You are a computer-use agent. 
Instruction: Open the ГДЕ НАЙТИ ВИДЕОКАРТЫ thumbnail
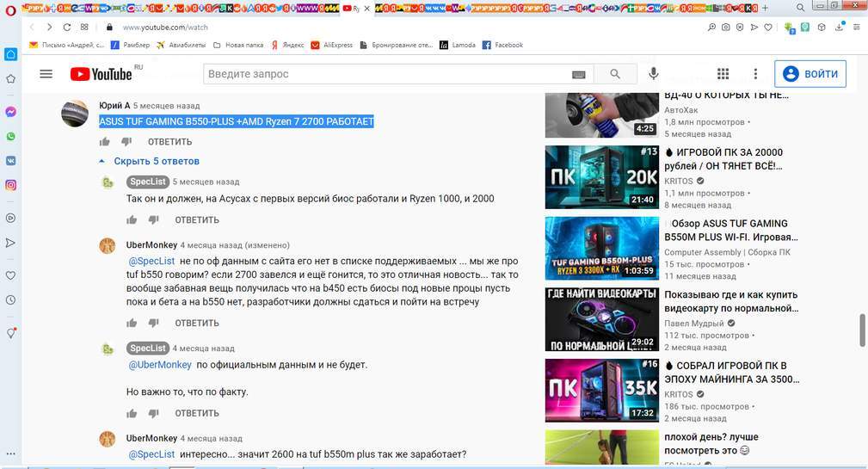click(x=601, y=319)
